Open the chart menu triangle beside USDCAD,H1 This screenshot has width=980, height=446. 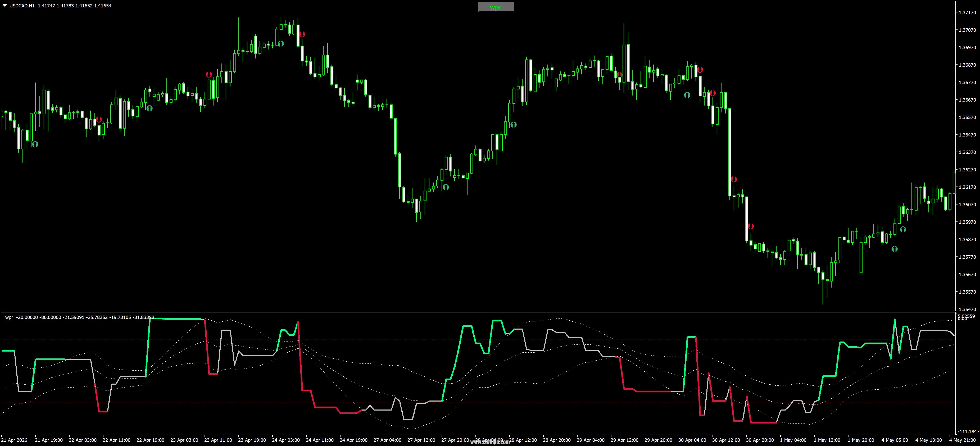point(4,5)
